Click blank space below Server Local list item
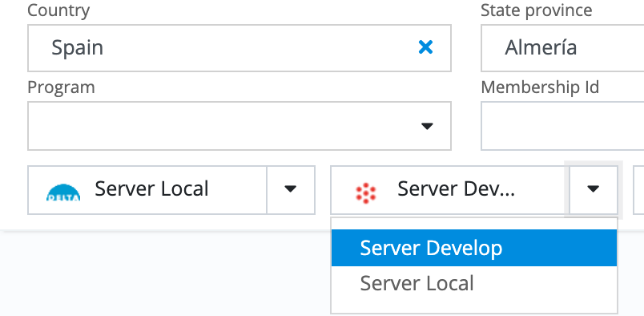The height and width of the screenshot is (316, 644). click(474, 307)
